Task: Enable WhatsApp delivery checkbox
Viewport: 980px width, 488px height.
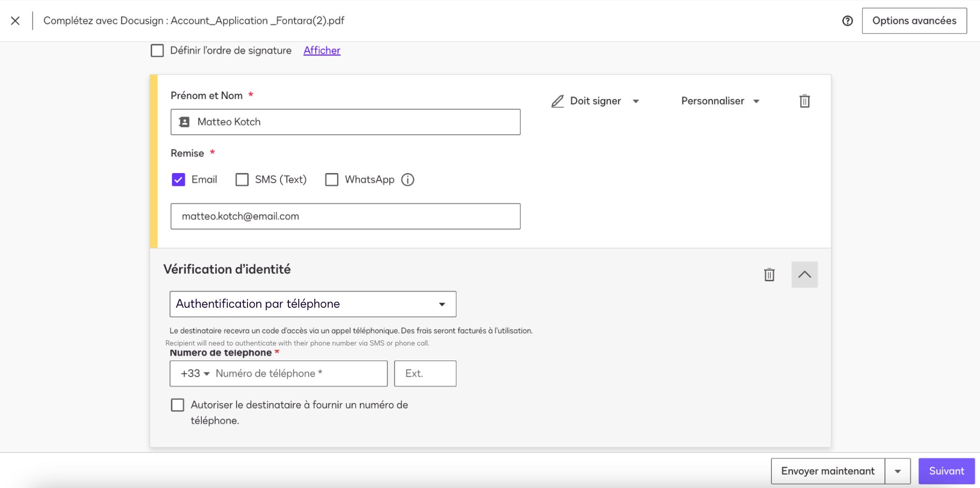Action: [x=332, y=180]
